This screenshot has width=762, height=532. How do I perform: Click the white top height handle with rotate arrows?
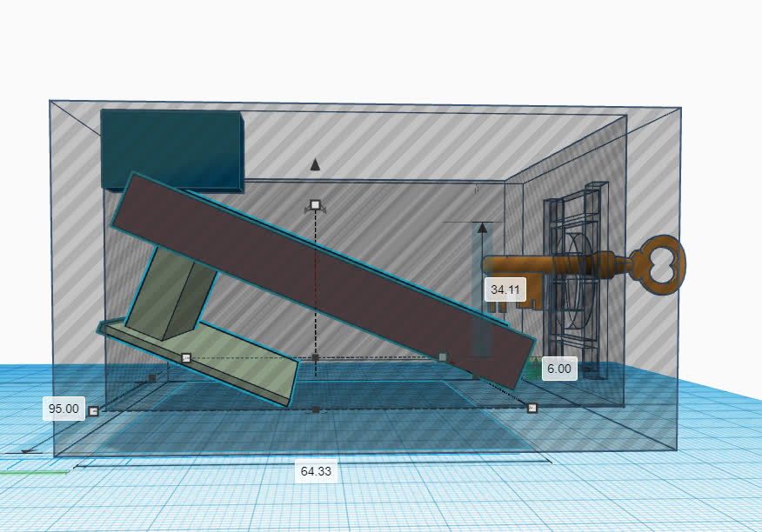[x=315, y=205]
